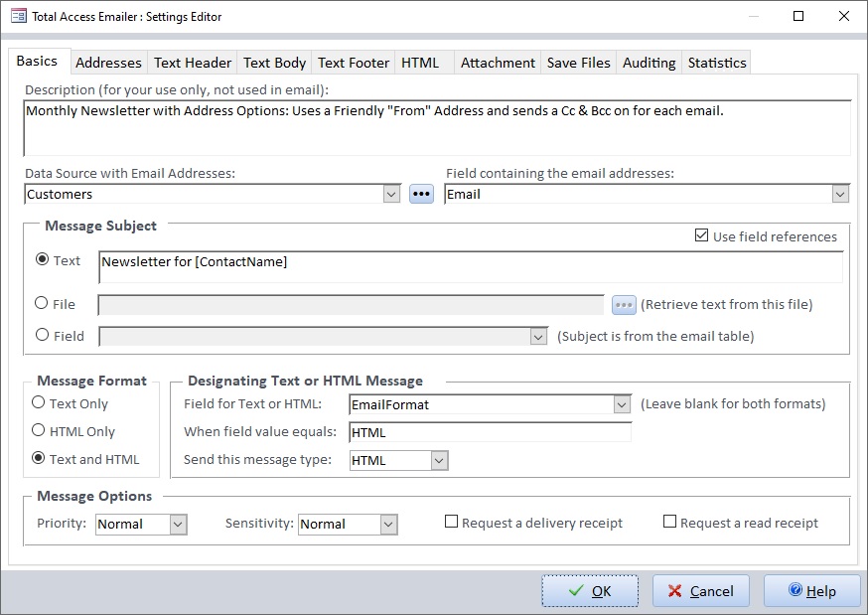Choose Text and HTML message format
This screenshot has height=615, width=868.
38,458
